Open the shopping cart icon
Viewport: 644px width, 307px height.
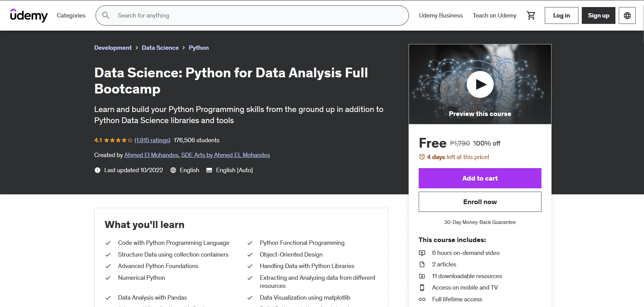[531, 15]
